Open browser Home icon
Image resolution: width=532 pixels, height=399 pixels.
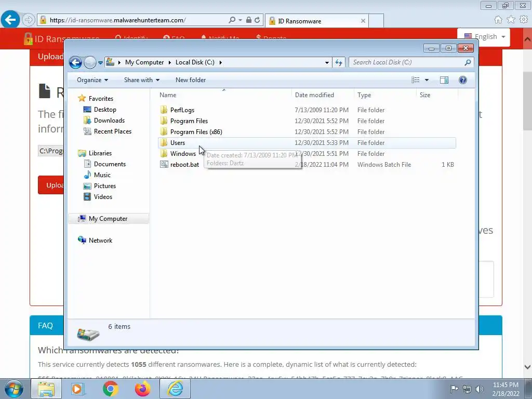pos(498,19)
